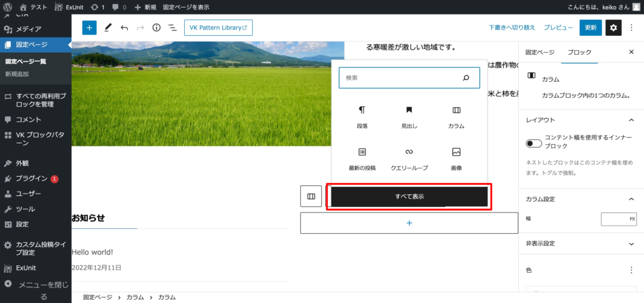Insert a 見出し heading block

click(409, 118)
